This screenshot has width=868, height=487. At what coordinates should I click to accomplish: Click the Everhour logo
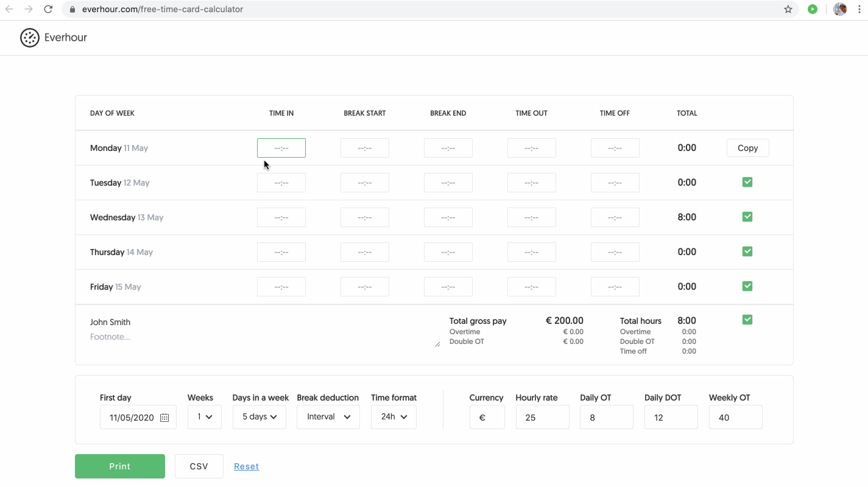point(54,37)
